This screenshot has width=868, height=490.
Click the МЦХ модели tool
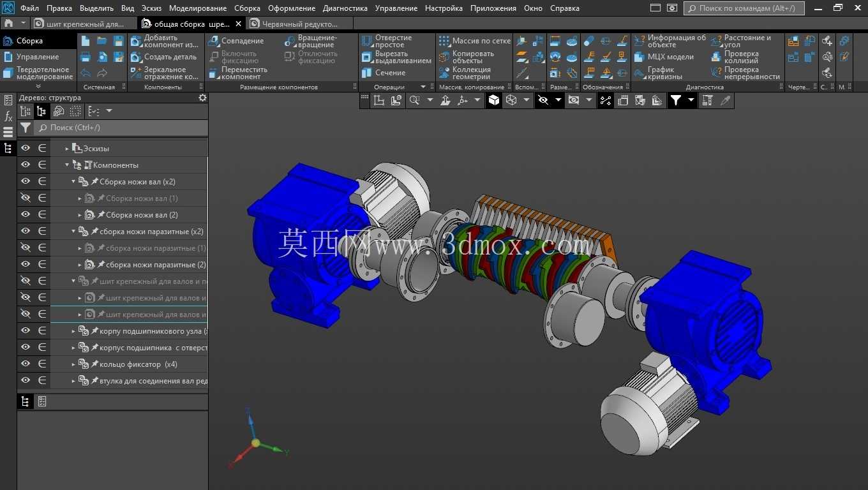click(664, 57)
